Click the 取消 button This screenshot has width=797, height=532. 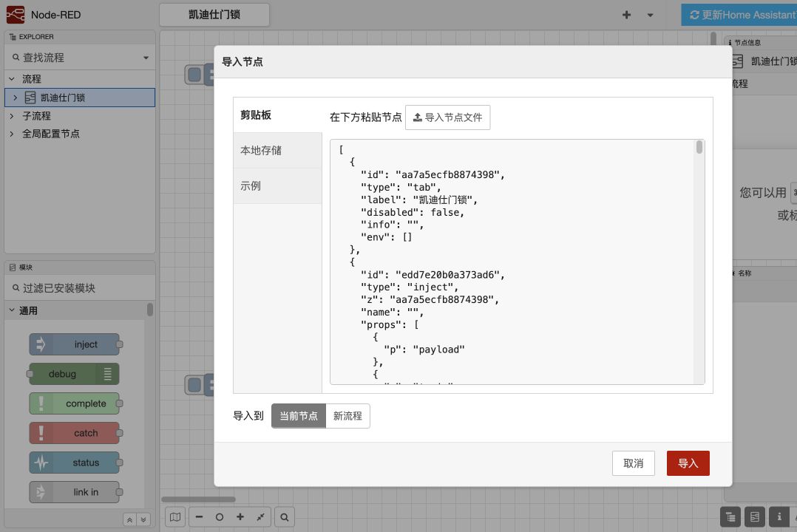[x=634, y=463]
